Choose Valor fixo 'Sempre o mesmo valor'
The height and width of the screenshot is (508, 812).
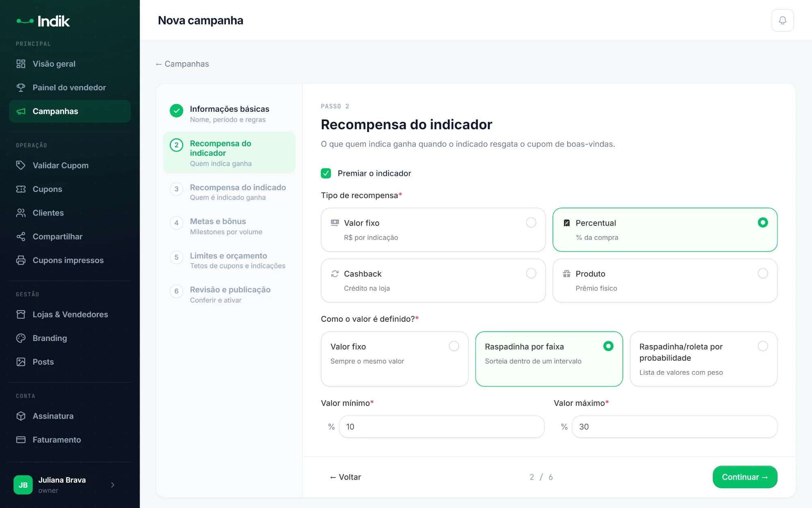tap(394, 359)
